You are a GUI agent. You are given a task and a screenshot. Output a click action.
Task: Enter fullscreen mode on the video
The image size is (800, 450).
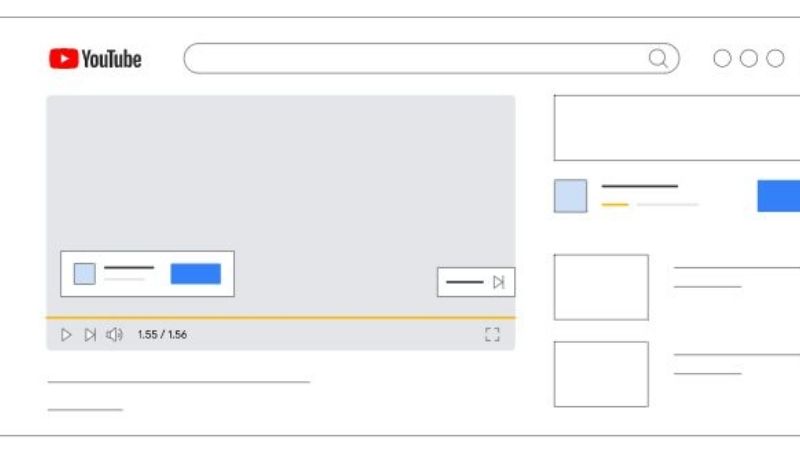[492, 335]
